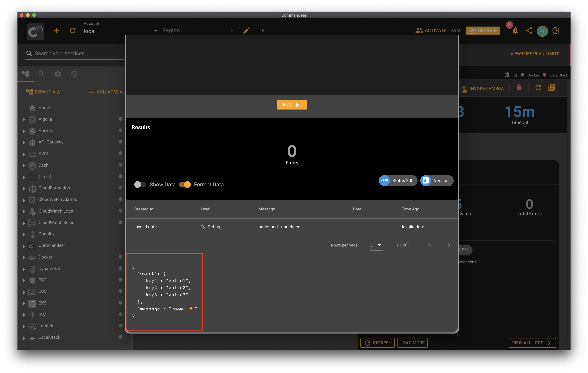Screen dimensions: 588x373
Task: Go to previous results page
Action: pos(429,245)
